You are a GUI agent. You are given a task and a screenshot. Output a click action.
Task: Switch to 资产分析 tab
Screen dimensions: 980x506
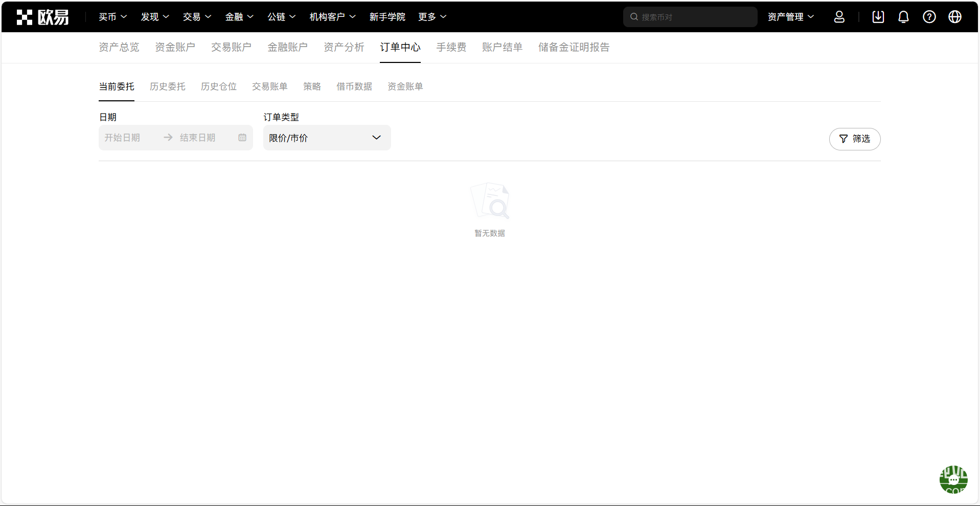click(344, 47)
